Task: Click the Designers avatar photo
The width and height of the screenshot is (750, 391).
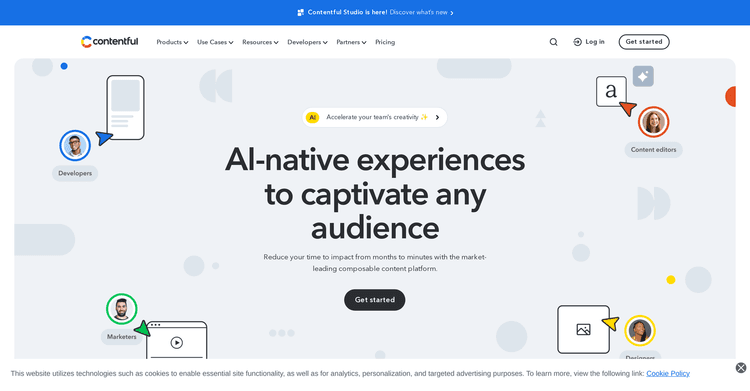Action: point(640,330)
